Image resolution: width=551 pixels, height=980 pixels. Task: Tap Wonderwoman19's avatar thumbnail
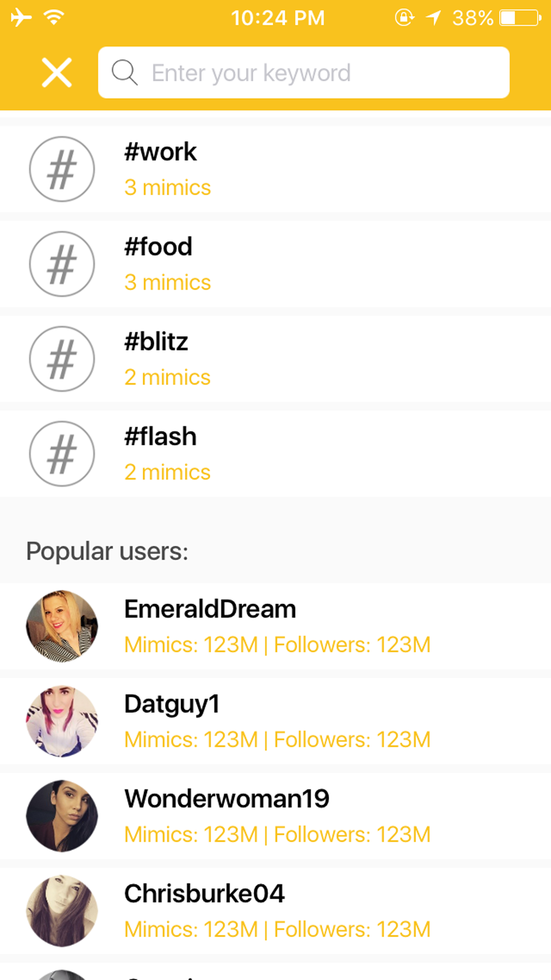point(62,816)
